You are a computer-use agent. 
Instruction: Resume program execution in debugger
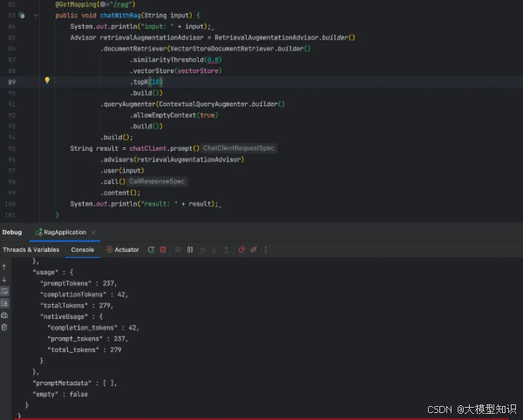tap(178, 250)
